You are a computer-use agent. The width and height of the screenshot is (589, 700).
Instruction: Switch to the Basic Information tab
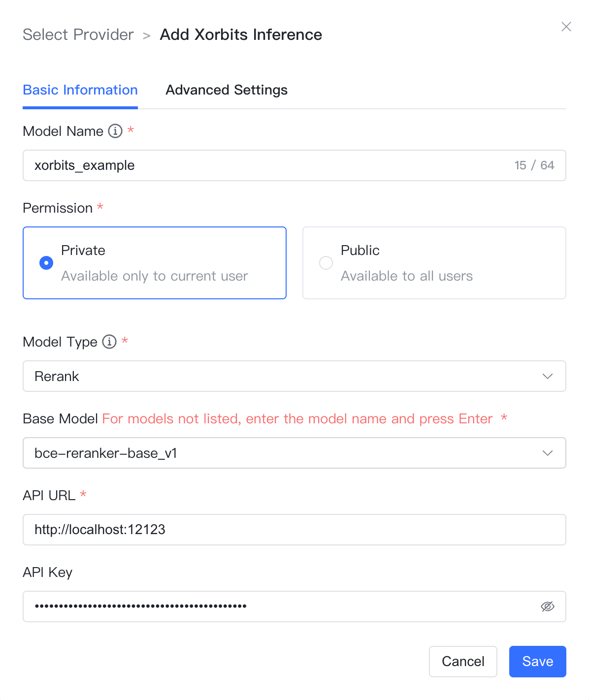click(80, 90)
